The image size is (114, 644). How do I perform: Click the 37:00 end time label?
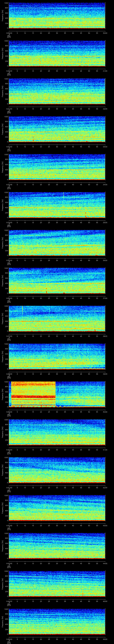(105, 298)
